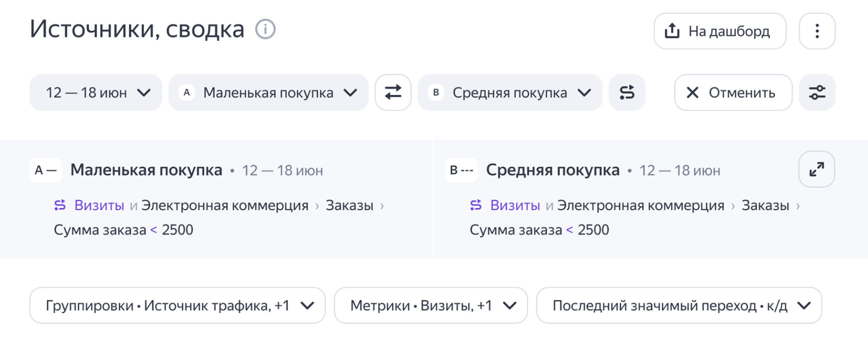Click the segmentation icon next to segment B

627,92
